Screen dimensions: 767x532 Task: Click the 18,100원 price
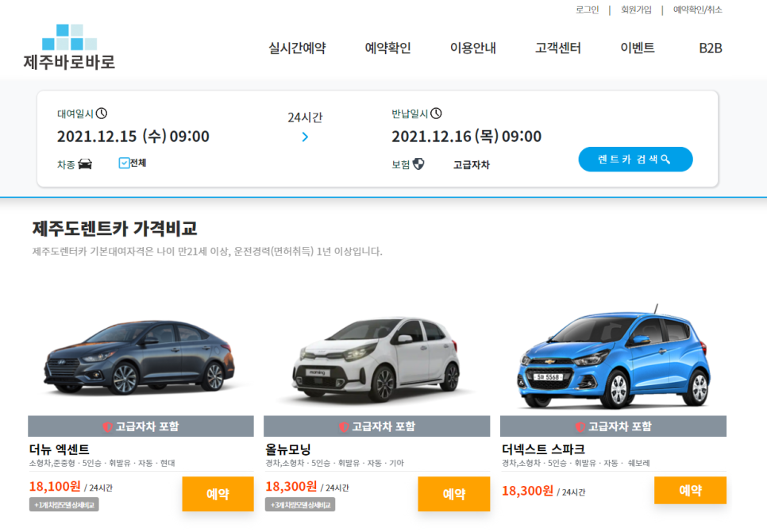point(55,487)
